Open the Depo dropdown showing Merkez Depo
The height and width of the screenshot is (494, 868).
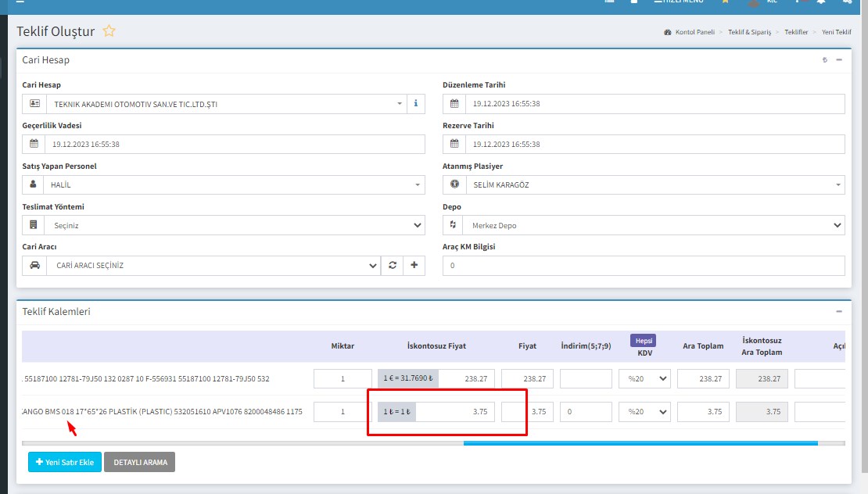(644, 226)
